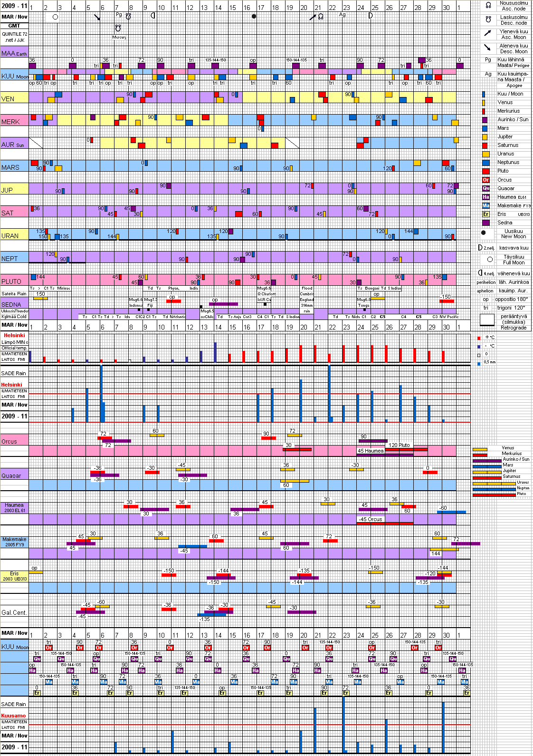Select the Descending Moon arrow in the legend

(487, 48)
